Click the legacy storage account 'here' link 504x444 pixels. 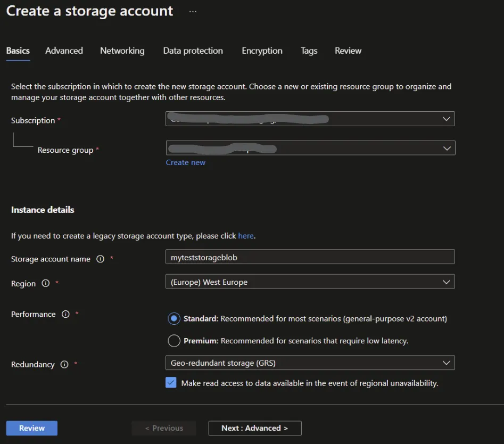(x=246, y=236)
